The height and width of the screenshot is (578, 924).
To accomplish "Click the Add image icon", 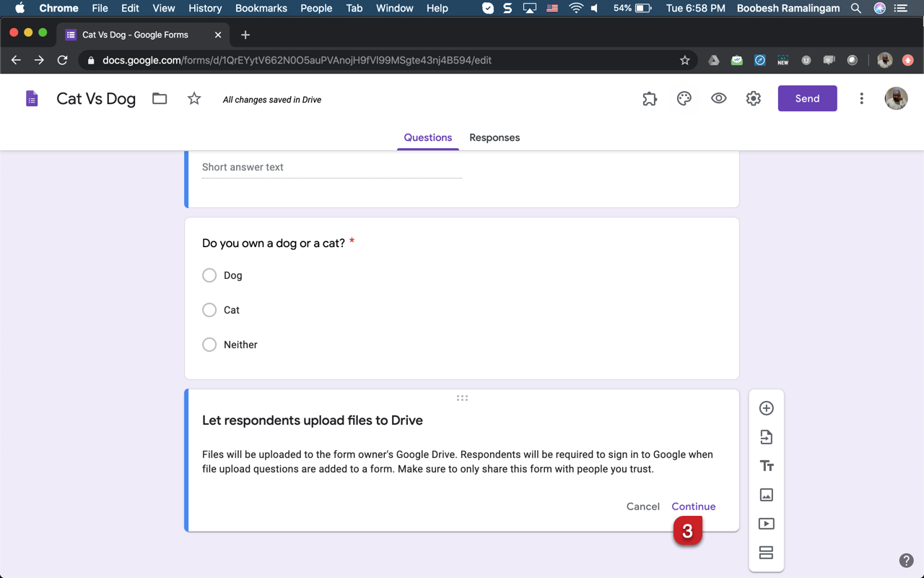I will pyautogui.click(x=767, y=495).
